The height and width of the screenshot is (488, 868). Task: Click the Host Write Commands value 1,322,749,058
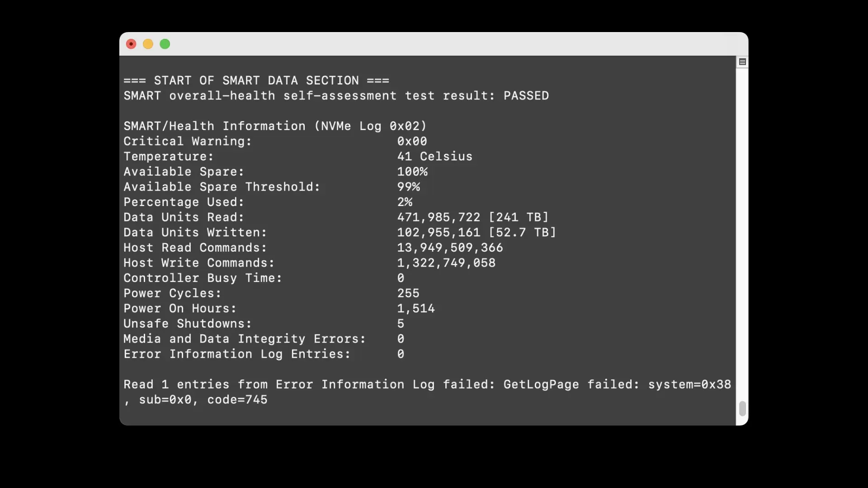tap(446, 263)
